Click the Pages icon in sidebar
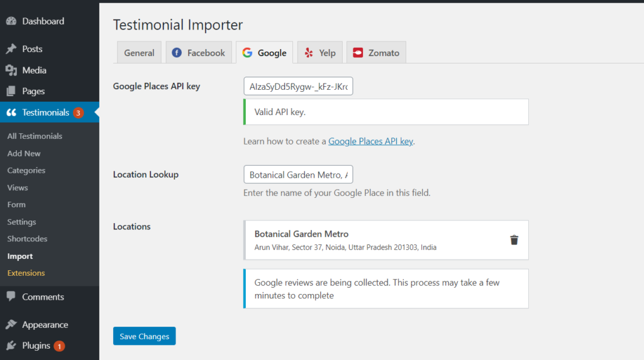Viewport: 644px width, 360px height. point(11,91)
